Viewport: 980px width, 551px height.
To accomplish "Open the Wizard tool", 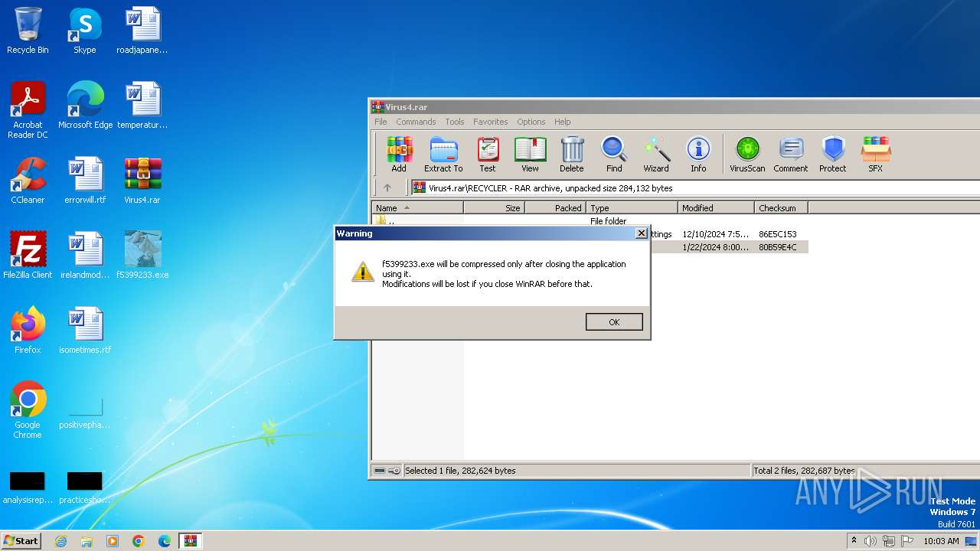I will pyautogui.click(x=656, y=155).
